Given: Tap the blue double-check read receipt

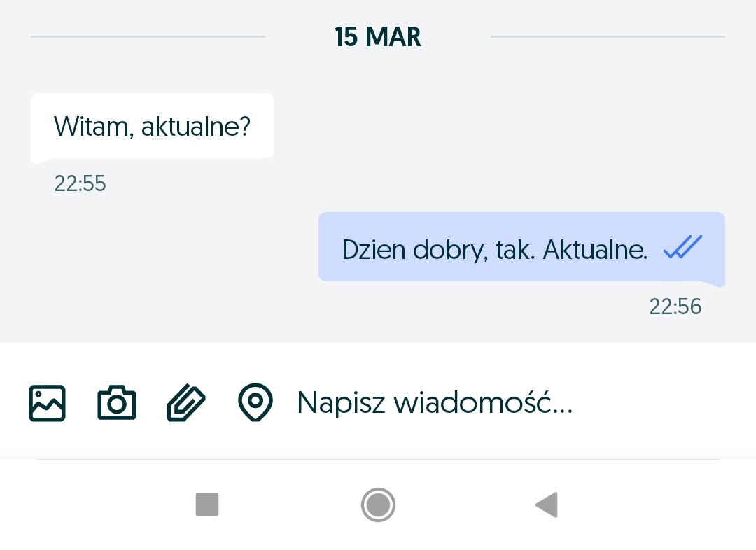Looking at the screenshot, I should 682,248.
